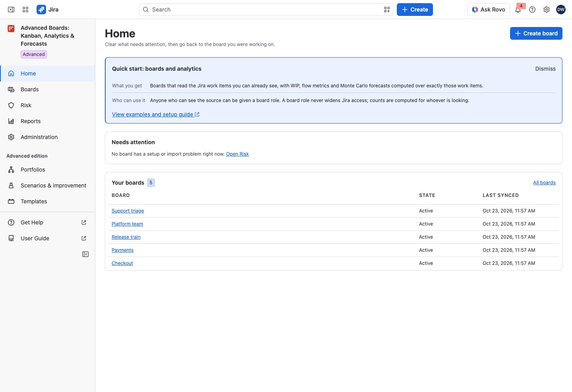Click the Advanced Boards app logo icon
Screen dimensions: 572x392
pyautogui.click(x=11, y=28)
